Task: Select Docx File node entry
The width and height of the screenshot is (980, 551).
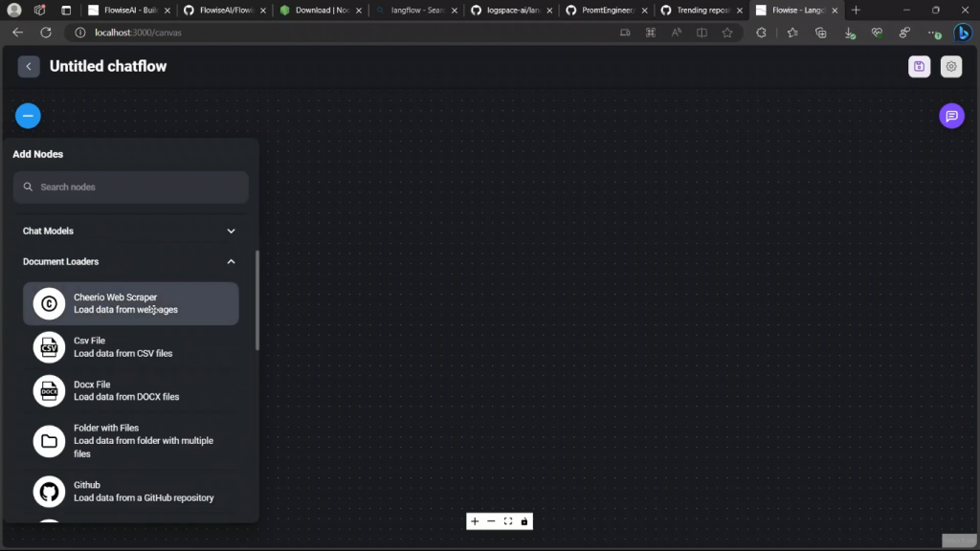Action: click(130, 391)
